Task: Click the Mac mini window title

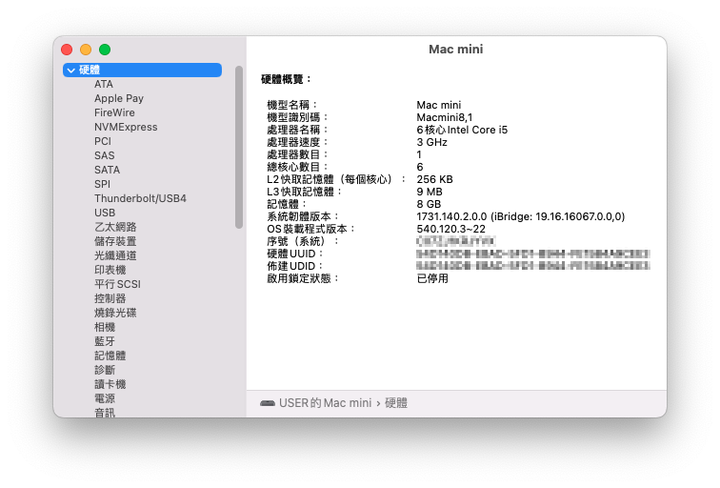Action: click(456, 49)
